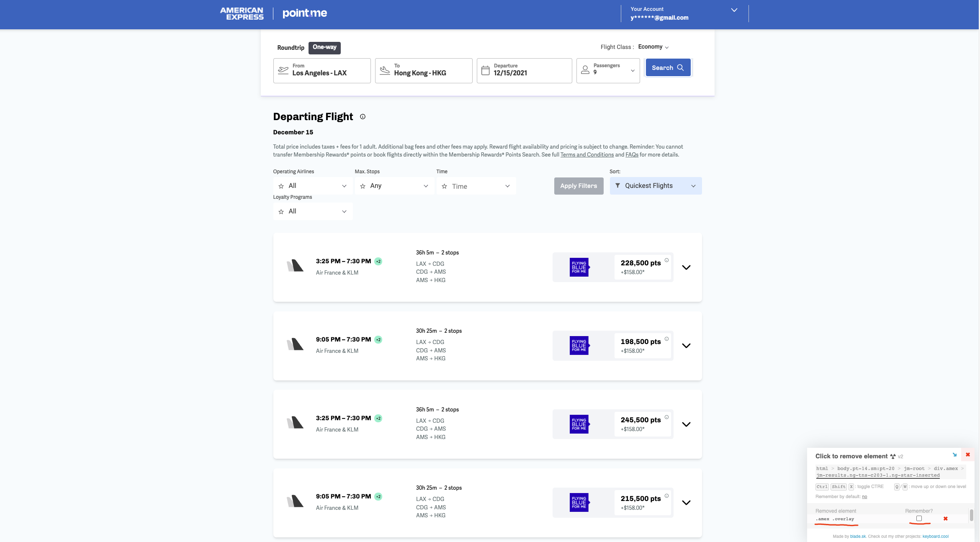Click the calendar icon in Departure field
The image size is (980, 542).
coord(485,70)
